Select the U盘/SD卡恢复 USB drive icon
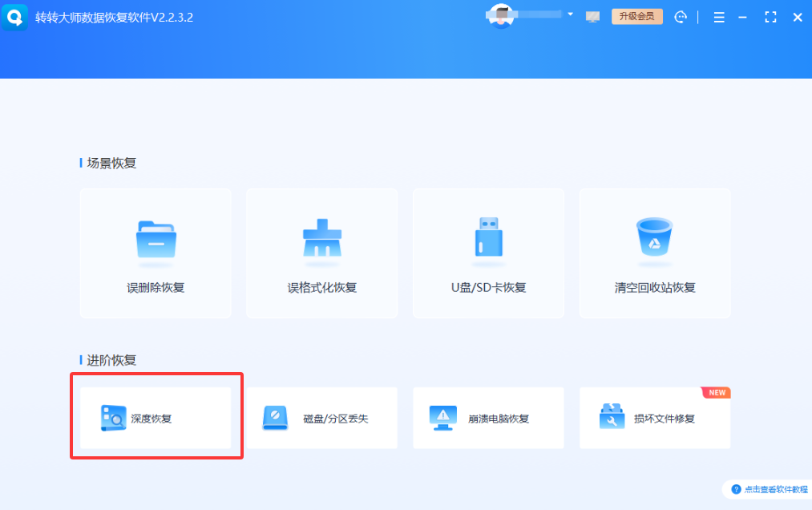Viewport: 812px width, 510px height. pyautogui.click(x=489, y=237)
